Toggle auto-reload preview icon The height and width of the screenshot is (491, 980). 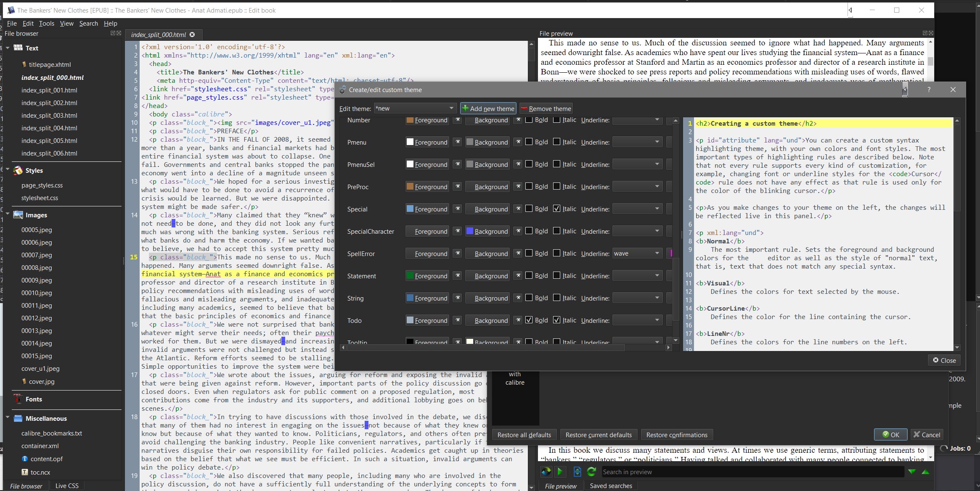pos(546,472)
